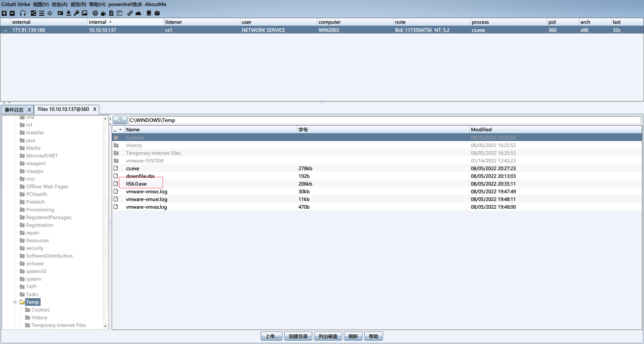Open web server manager cloud icon
This screenshot has height=344, width=644.
[138, 13]
